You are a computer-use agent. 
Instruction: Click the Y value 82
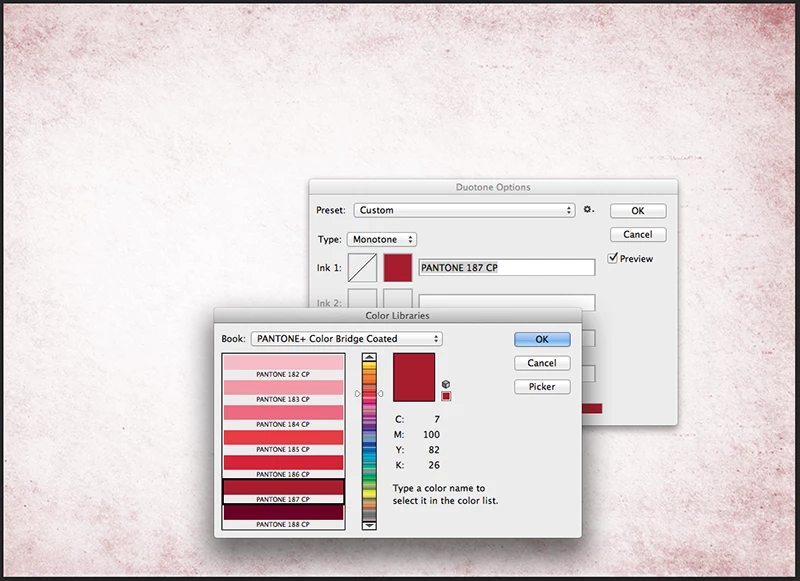pyautogui.click(x=434, y=449)
